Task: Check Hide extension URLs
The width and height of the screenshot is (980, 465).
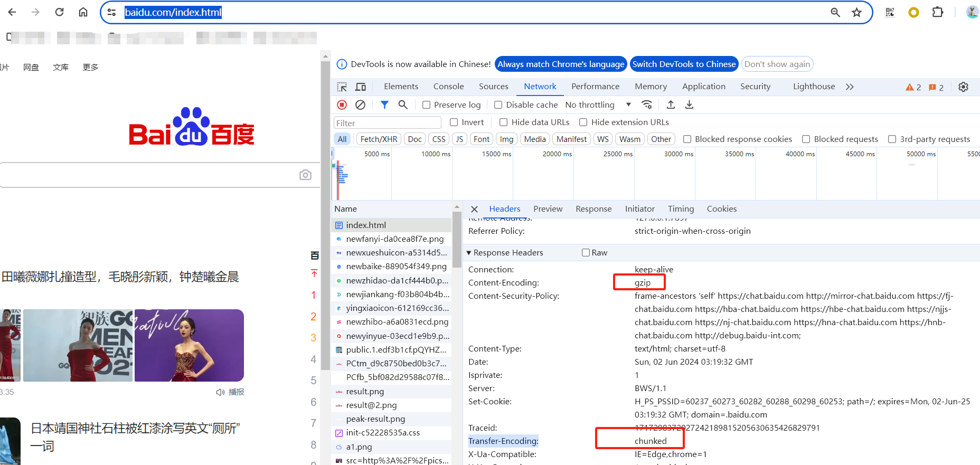Action: [583, 122]
